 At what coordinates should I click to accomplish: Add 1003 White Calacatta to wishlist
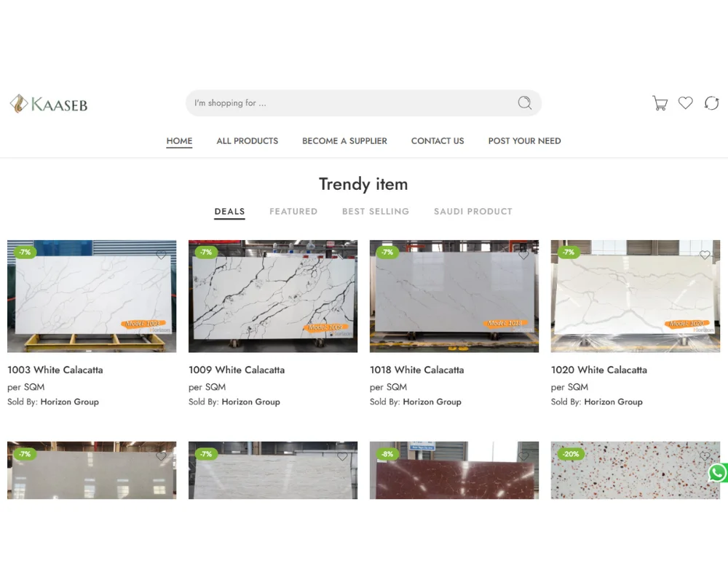coord(161,255)
